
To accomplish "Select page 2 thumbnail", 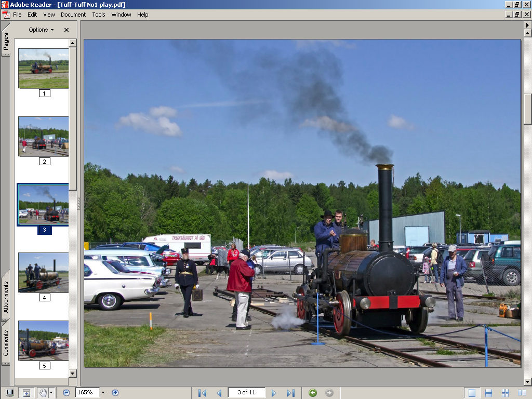I will [44, 137].
